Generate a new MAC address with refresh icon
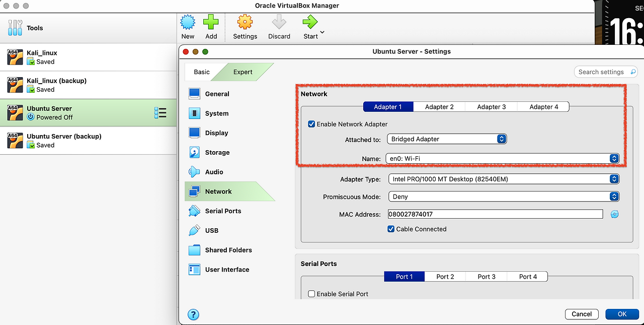This screenshot has height=325, width=644. (x=614, y=214)
